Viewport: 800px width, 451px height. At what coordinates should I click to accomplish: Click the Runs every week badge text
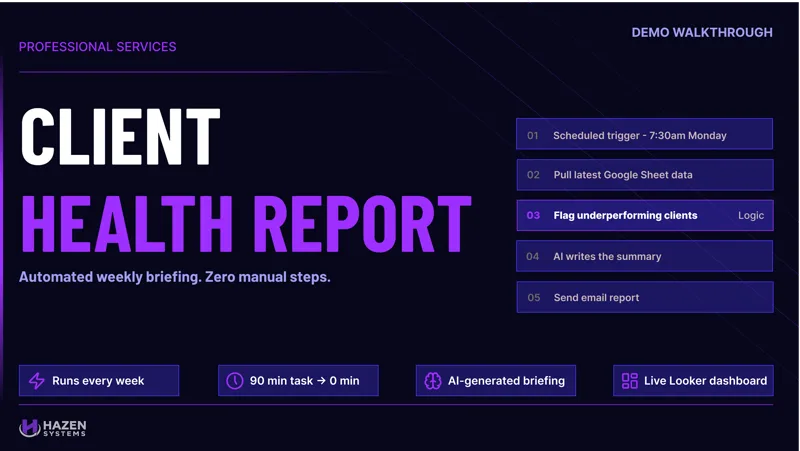(x=98, y=381)
